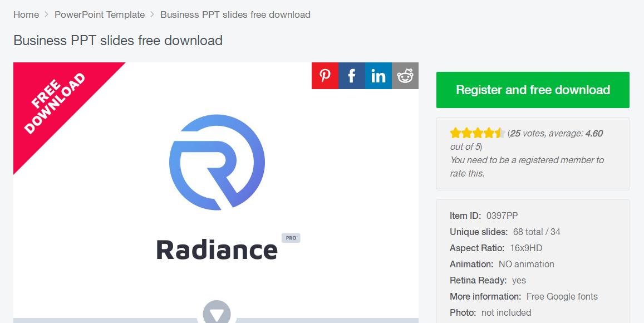Screen dimensions: 644x323
Task: Click the fourth rating star
Action: click(x=489, y=133)
